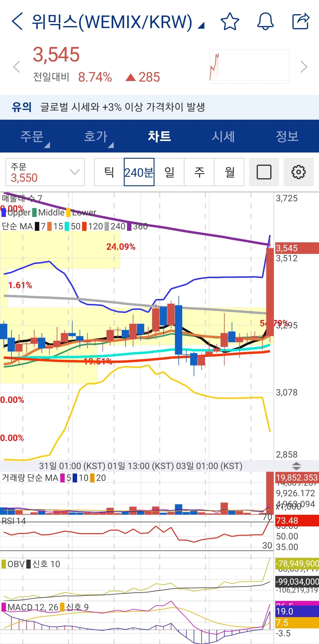Tap the MA 7 black legend swatch
The width and height of the screenshot is (319, 644).
coord(37,226)
